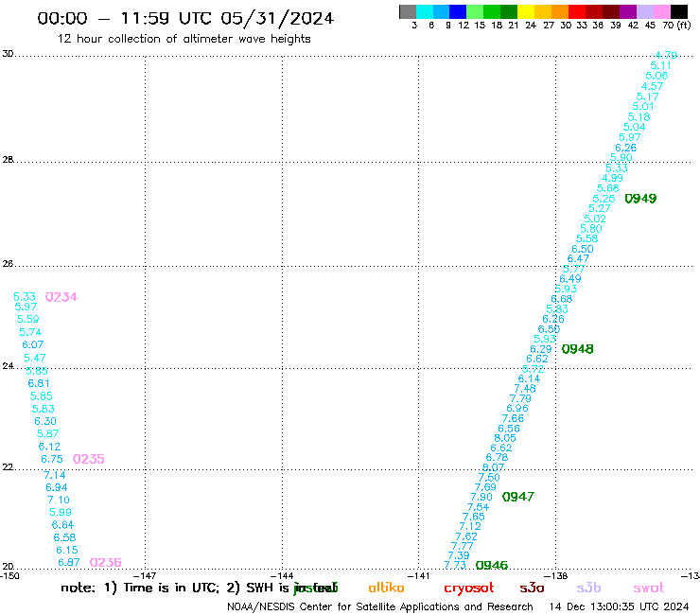
Task: Click the '14 Dec 13:00:35 UTC 2024' timestamp
Action: click(x=619, y=607)
